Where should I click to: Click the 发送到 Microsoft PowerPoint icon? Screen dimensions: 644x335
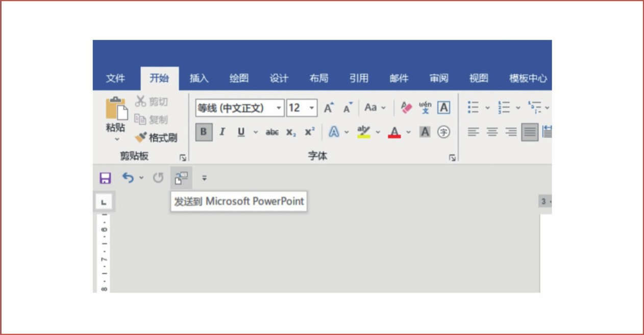coord(181,178)
